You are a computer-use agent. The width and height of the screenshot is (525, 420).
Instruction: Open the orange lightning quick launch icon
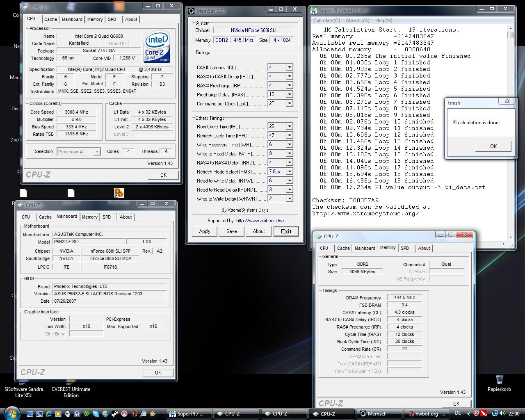[152, 414]
